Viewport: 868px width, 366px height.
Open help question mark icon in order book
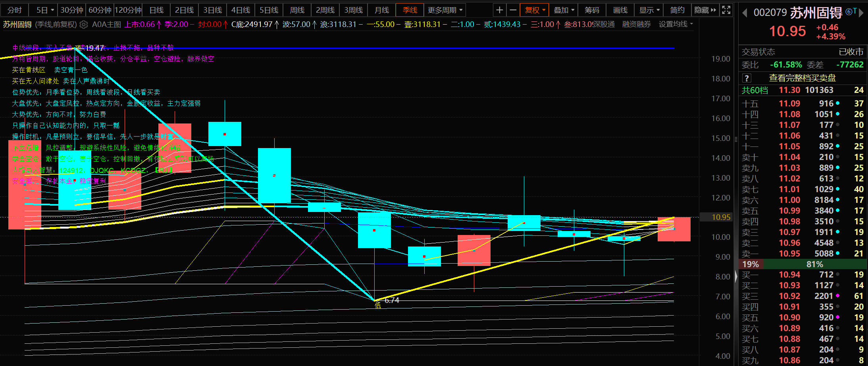tap(747, 78)
